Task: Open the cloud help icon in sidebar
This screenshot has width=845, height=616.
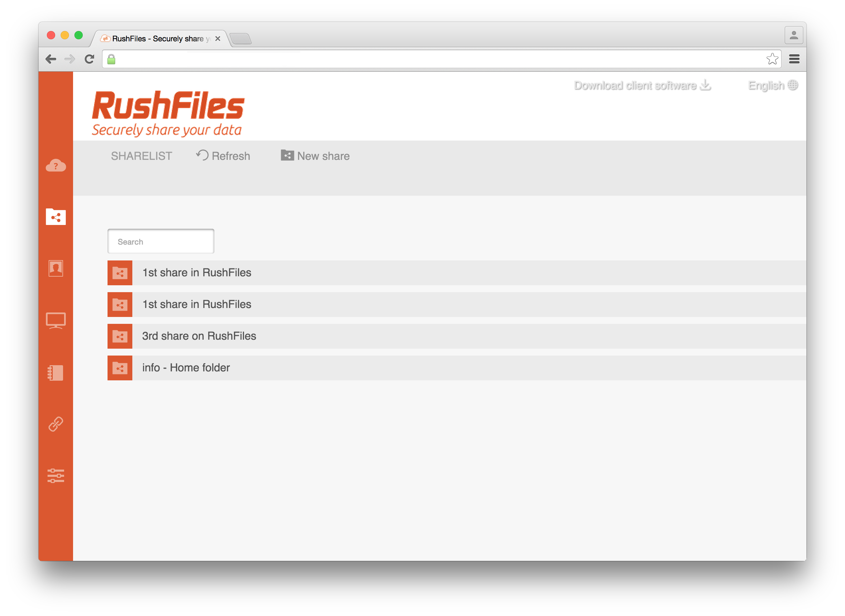Action: [55, 165]
